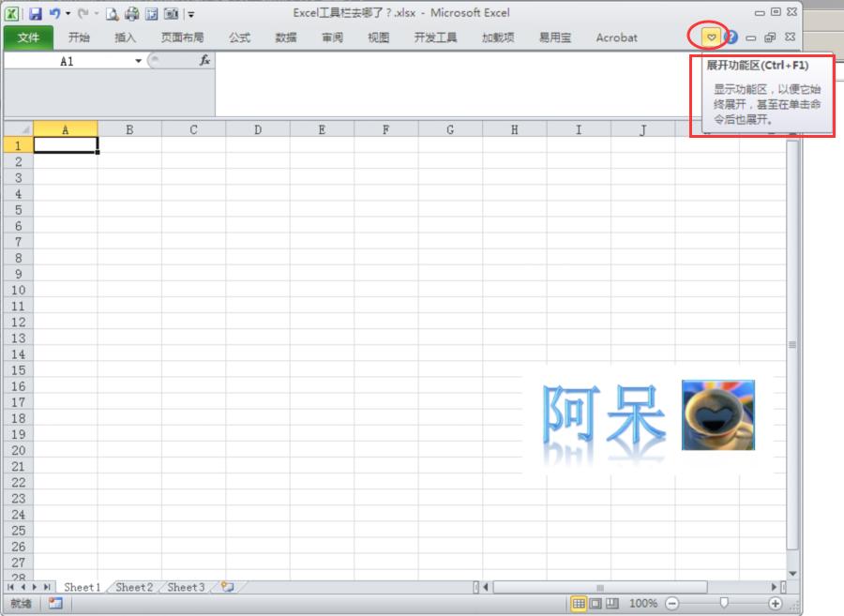Expand the ribbon with the circled toggle
The image size is (844, 616).
coord(712,38)
